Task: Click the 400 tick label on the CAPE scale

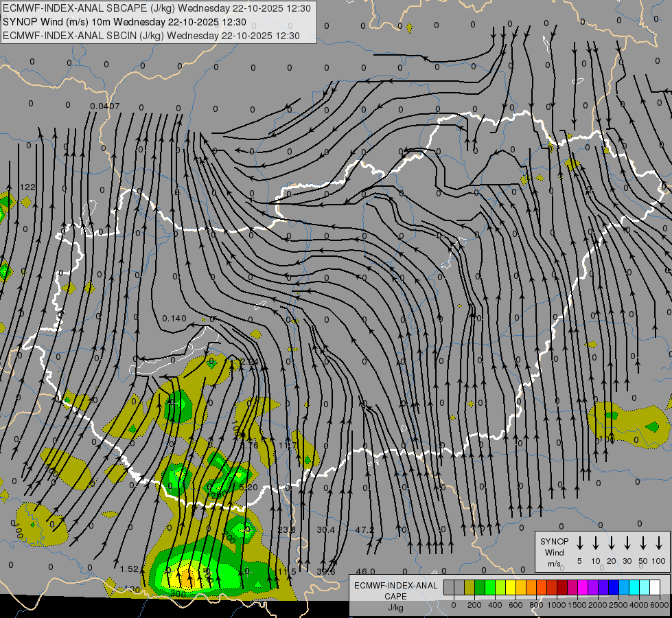Action: click(x=495, y=605)
